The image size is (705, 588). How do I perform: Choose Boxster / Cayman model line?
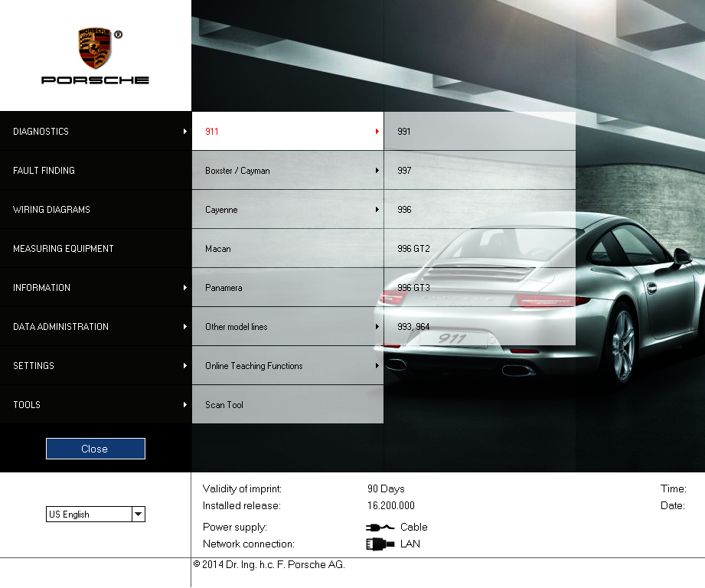[x=288, y=171]
